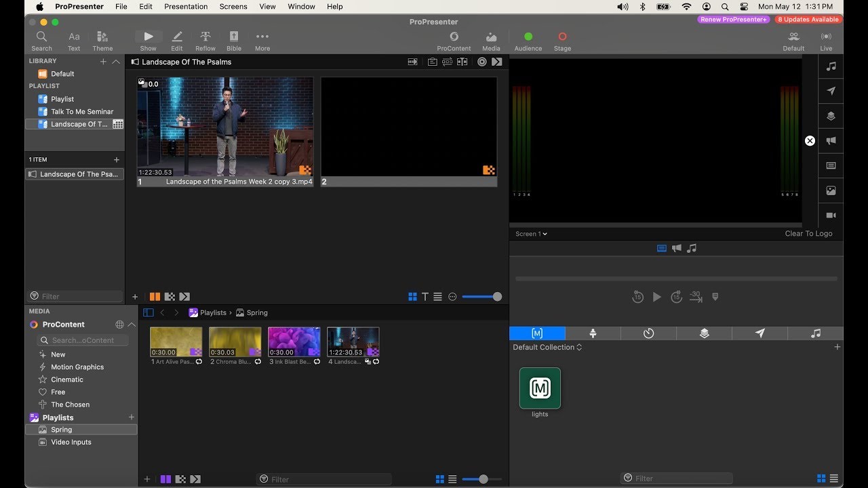Open the Theme picker in the toolbar

point(102,41)
